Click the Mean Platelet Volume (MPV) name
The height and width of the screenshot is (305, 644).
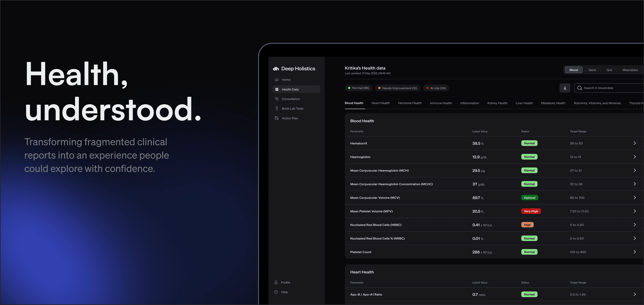coord(371,211)
